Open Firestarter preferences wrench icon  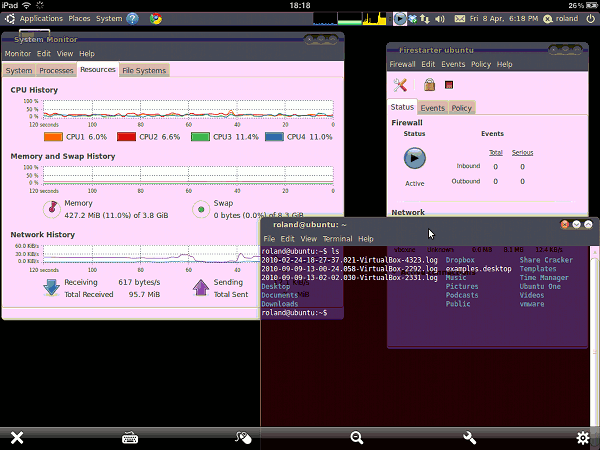400,85
